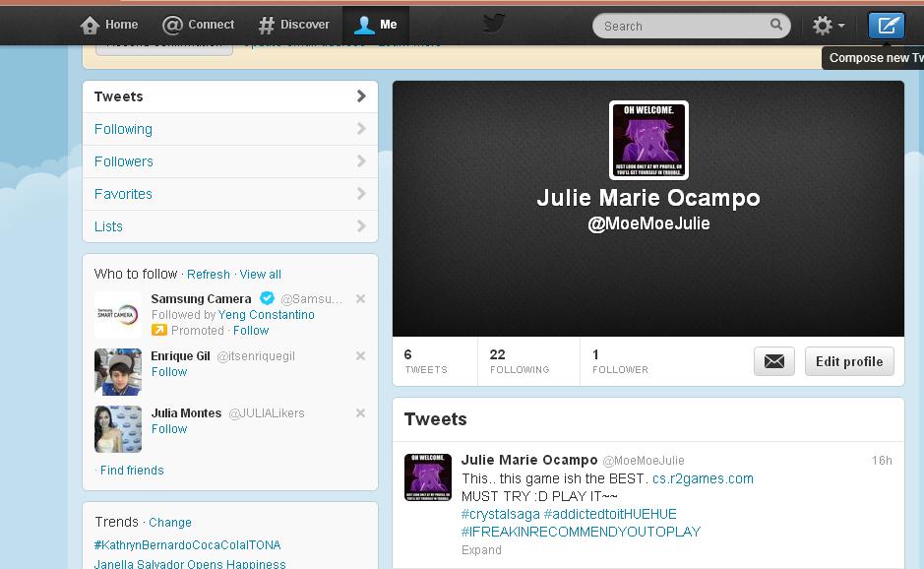The width and height of the screenshot is (924, 569).
Task: Open the Discover tab
Action: 293,25
